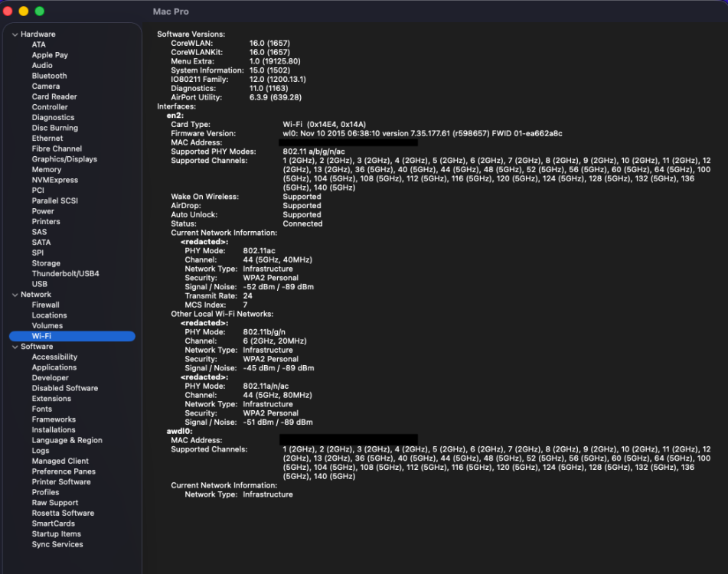The image size is (728, 574).
Task: Select Volumes under Network
Action: [x=47, y=326]
